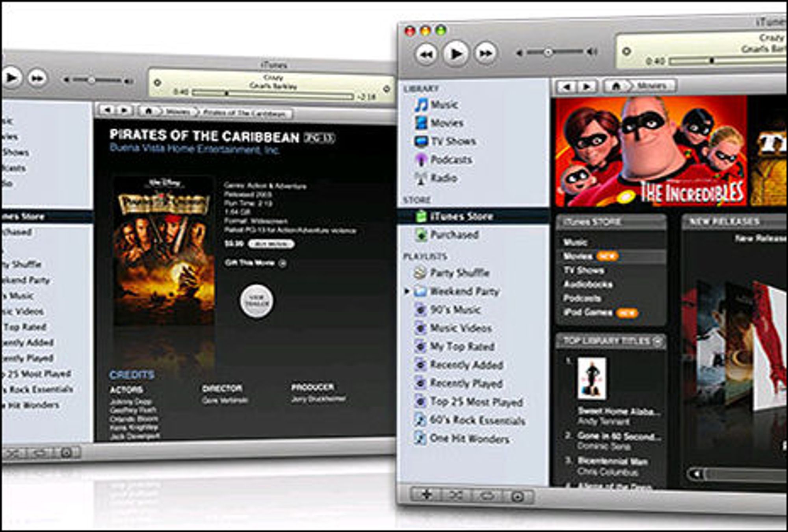788x532 pixels.
Task: Select Recently Added playlist in right window
Action: click(x=459, y=365)
